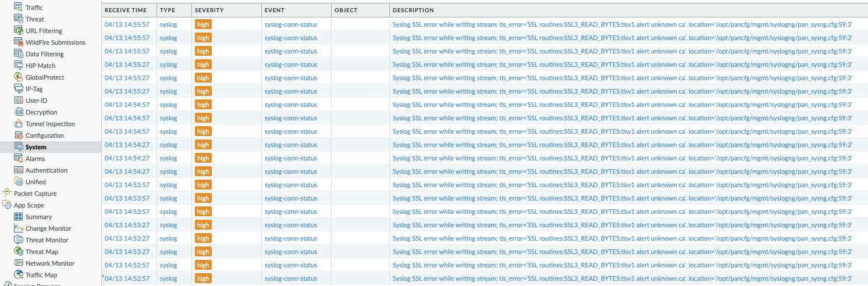This screenshot has height=286, width=868.
Task: Select the User-ID log icon
Action: (x=18, y=101)
